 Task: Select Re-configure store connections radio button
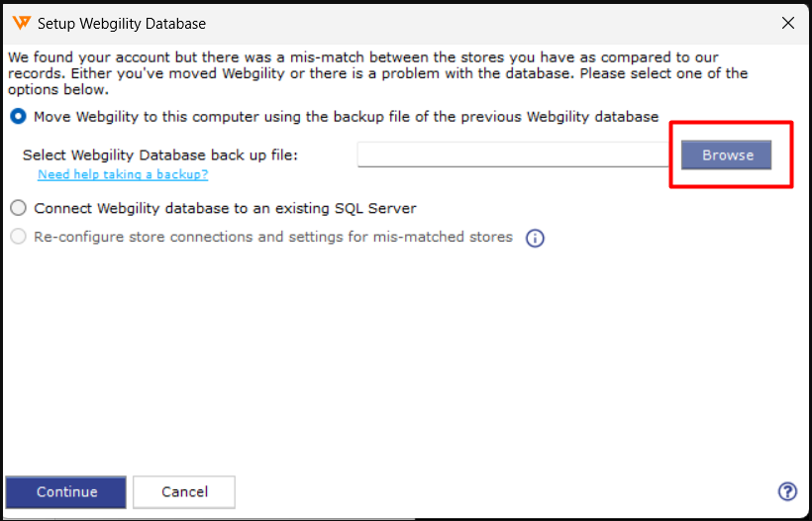click(x=18, y=238)
